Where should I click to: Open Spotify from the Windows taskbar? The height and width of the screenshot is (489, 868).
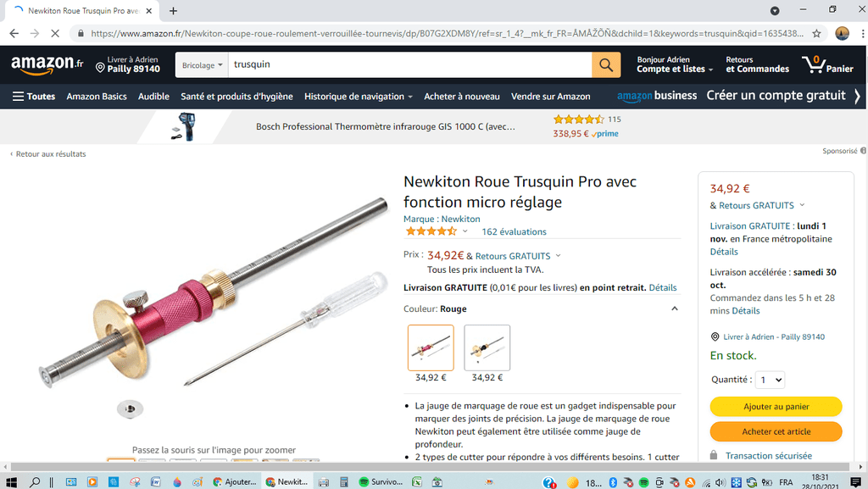click(381, 482)
